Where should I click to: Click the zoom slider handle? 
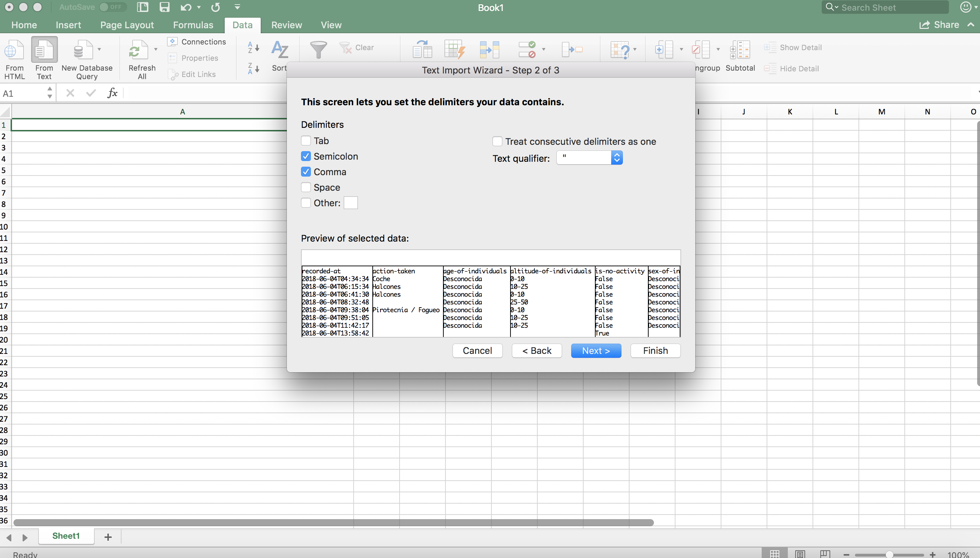890,554
